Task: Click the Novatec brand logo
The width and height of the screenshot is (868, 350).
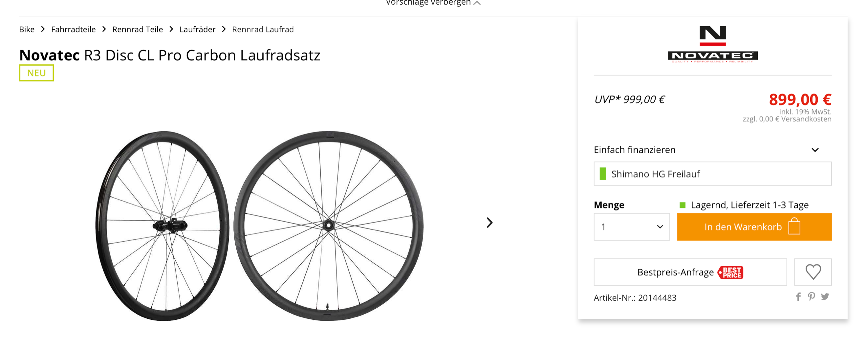Action: click(712, 44)
